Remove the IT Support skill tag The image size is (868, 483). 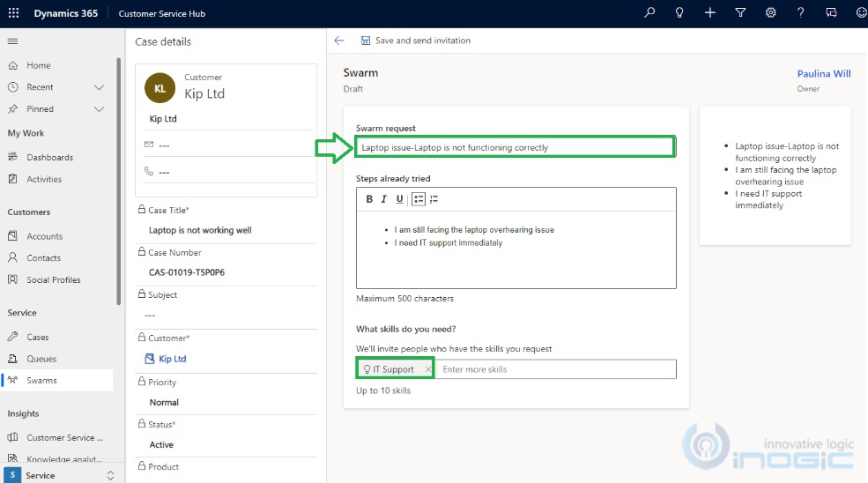coord(427,369)
